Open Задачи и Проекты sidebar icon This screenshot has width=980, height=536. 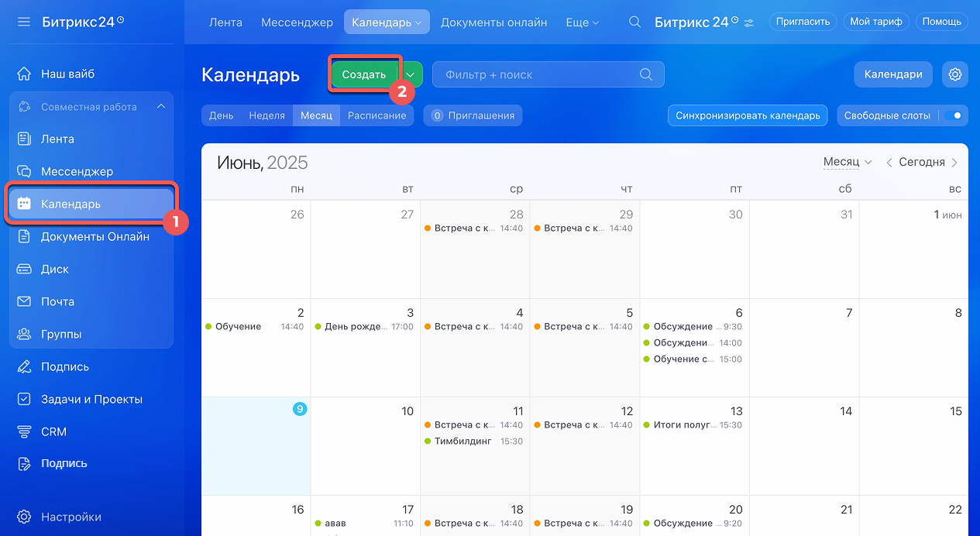click(x=24, y=400)
